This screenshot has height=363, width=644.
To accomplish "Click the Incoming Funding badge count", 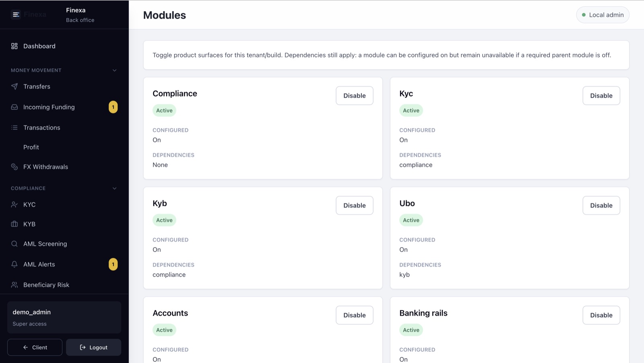I will pos(113,107).
